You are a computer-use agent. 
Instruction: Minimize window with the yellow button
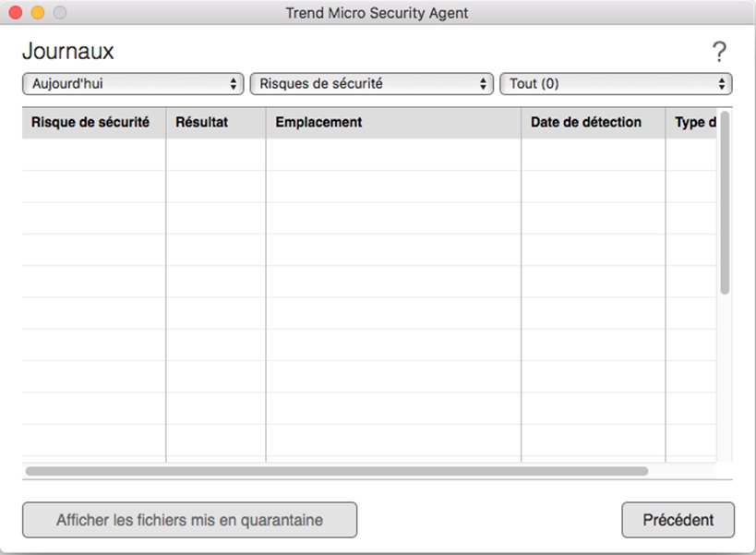(38, 13)
